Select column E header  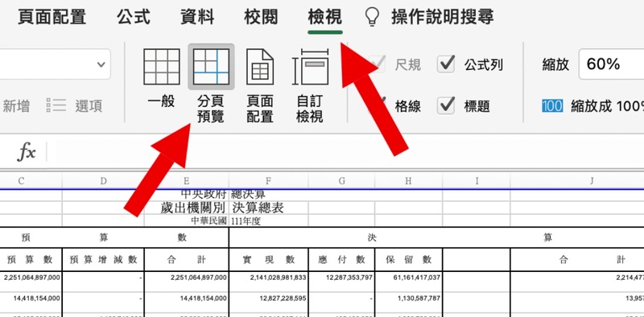pyautogui.click(x=187, y=181)
